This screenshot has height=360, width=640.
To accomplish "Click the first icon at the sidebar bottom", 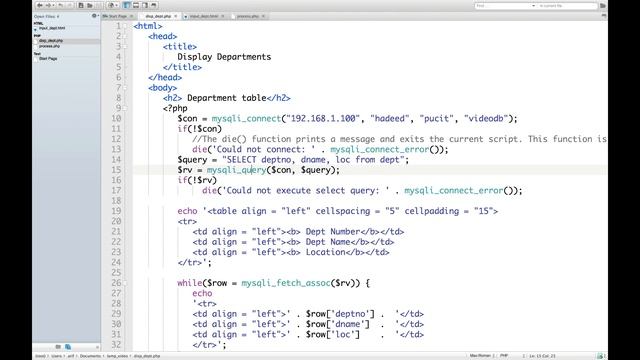I will pos(58,347).
